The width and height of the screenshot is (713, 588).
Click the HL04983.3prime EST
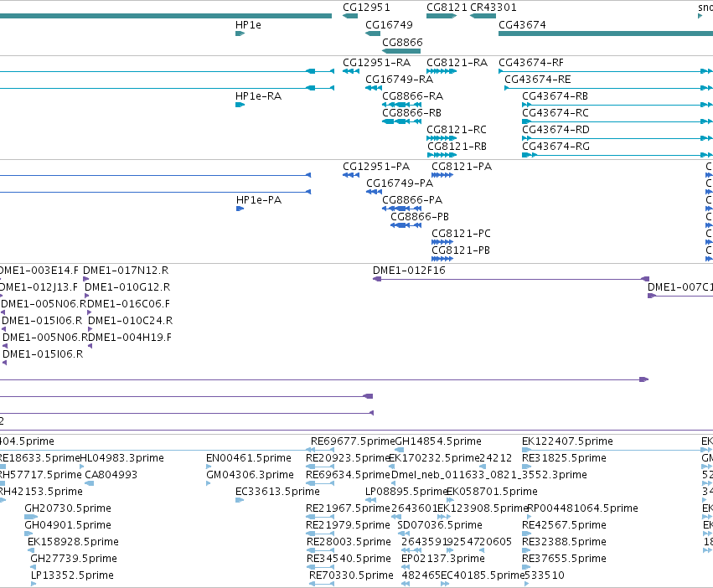pos(82,467)
